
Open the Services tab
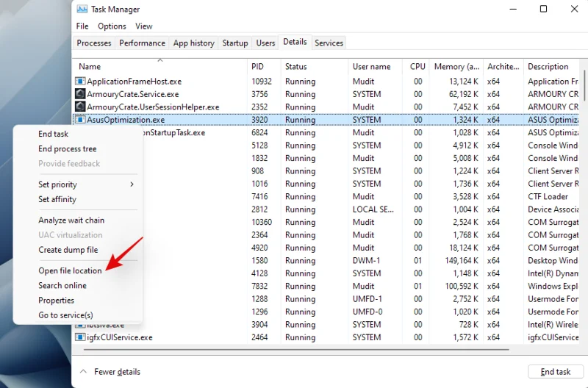pyautogui.click(x=329, y=43)
